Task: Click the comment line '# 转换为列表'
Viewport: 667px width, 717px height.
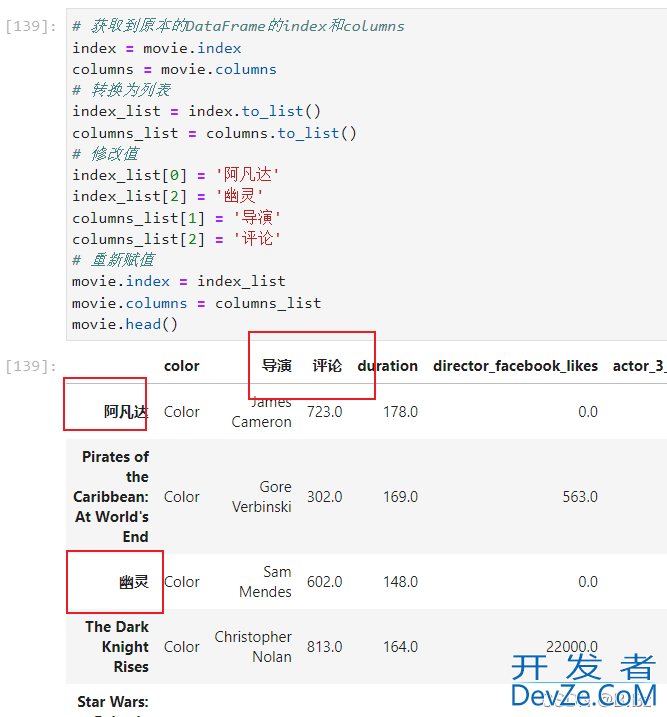Action: pos(122,90)
